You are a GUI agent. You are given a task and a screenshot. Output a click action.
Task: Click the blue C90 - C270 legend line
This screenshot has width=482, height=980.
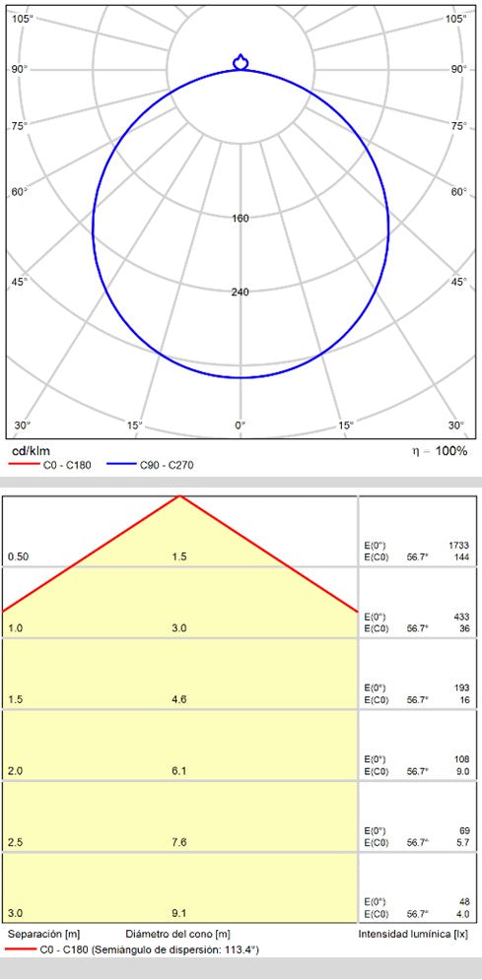(120, 465)
